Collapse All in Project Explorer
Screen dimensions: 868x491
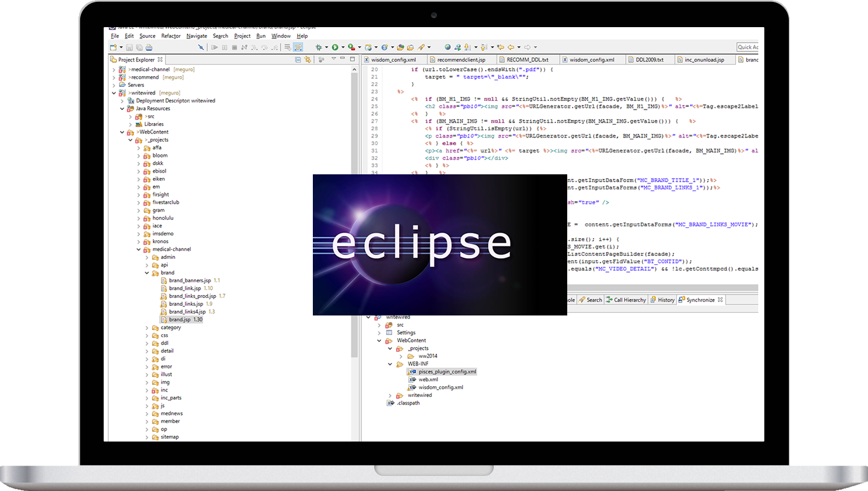coord(298,60)
